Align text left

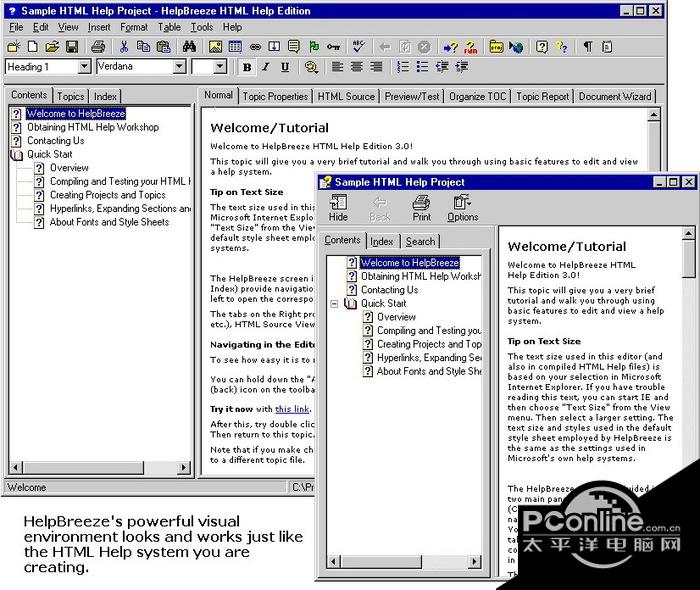tap(338, 67)
